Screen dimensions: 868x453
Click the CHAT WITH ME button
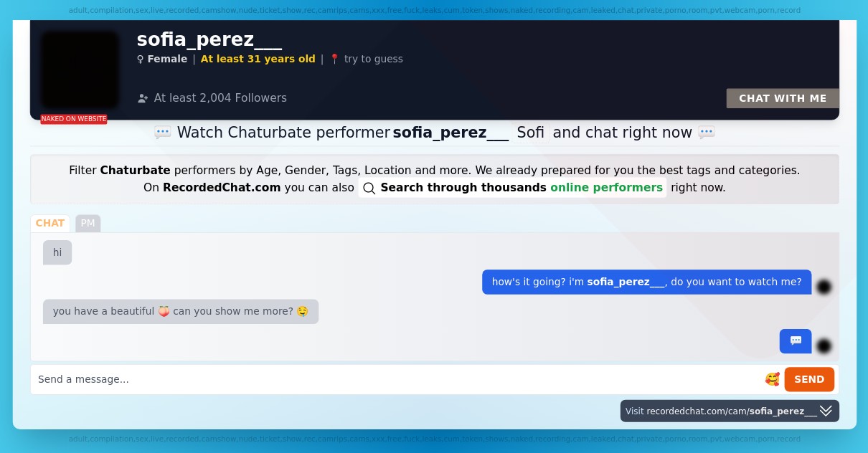pos(783,98)
